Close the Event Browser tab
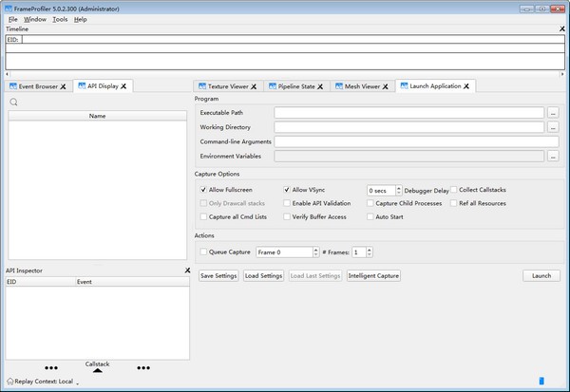The image size is (570, 392). tap(63, 86)
